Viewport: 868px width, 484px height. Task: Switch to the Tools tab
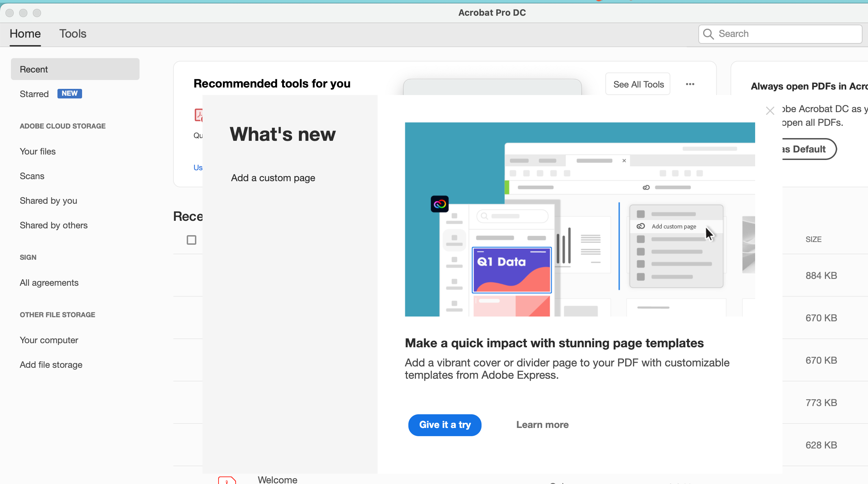[72, 33]
